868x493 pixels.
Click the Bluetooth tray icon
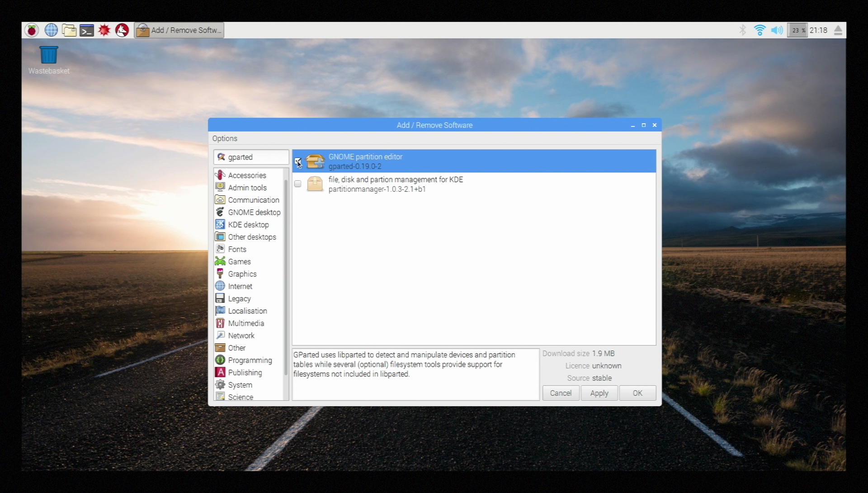pyautogui.click(x=742, y=30)
